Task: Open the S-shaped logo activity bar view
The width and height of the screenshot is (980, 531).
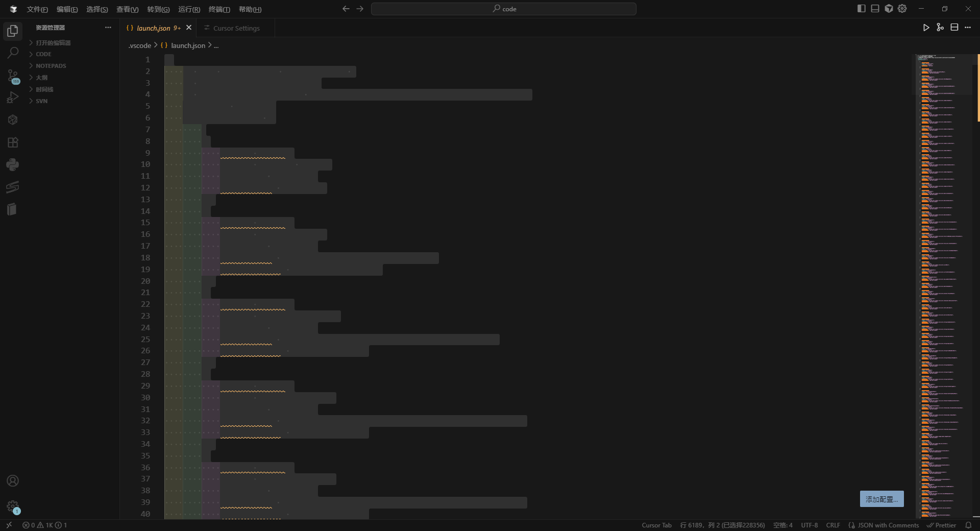Action: 13,187
